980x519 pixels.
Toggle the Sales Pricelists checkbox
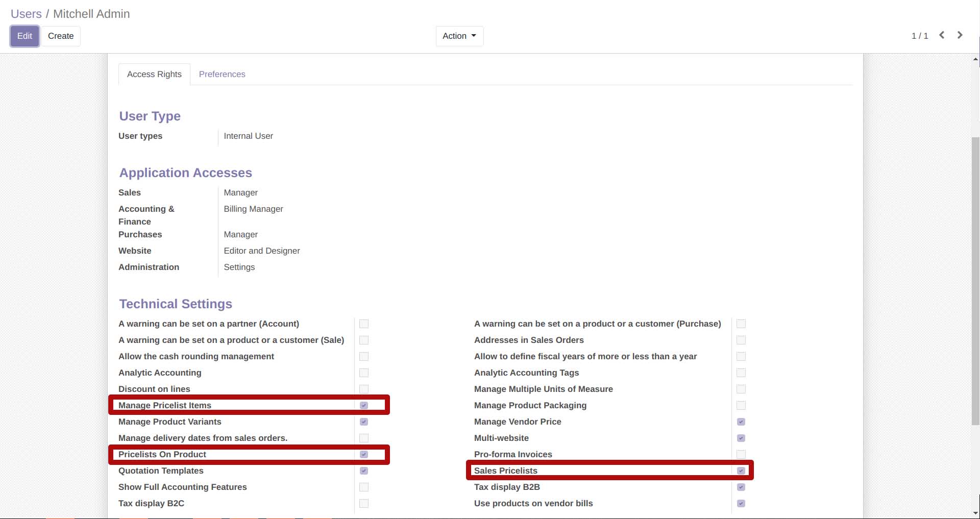[741, 471]
